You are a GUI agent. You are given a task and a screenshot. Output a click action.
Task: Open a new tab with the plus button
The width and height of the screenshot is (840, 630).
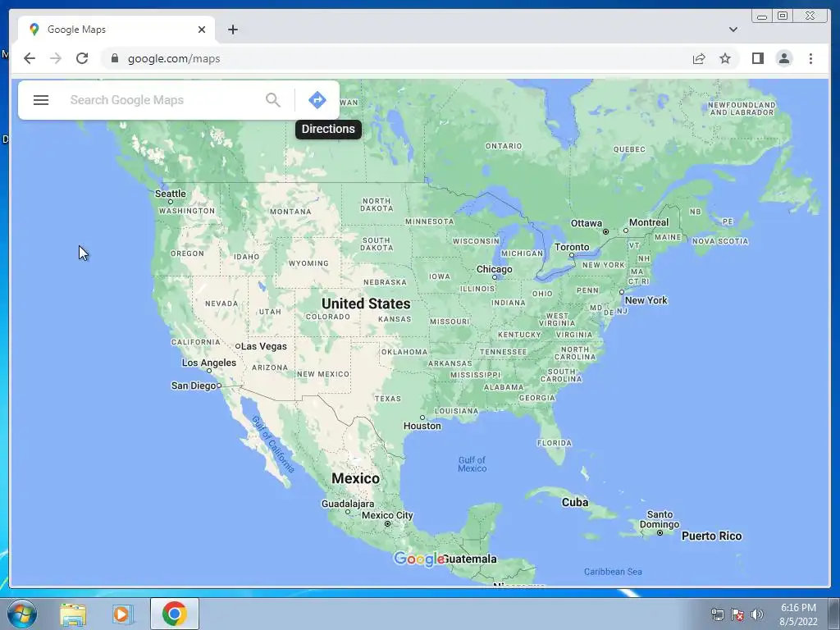pyautogui.click(x=232, y=30)
